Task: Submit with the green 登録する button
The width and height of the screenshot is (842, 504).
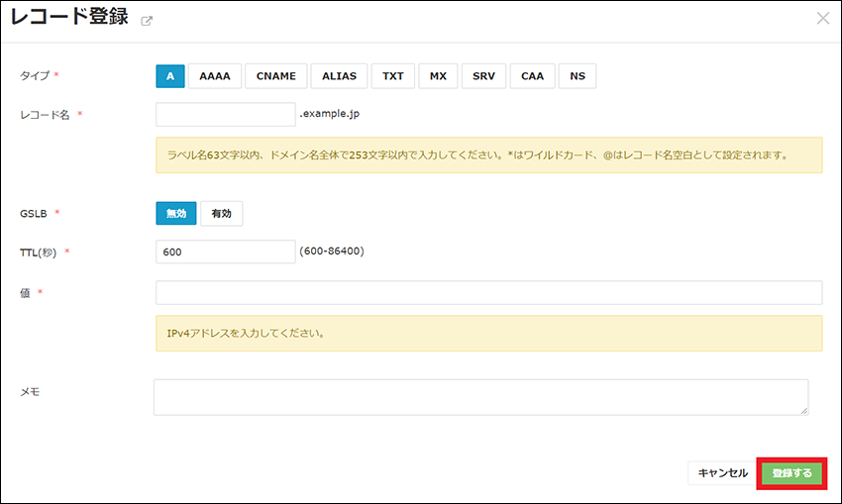Action: (x=790, y=473)
